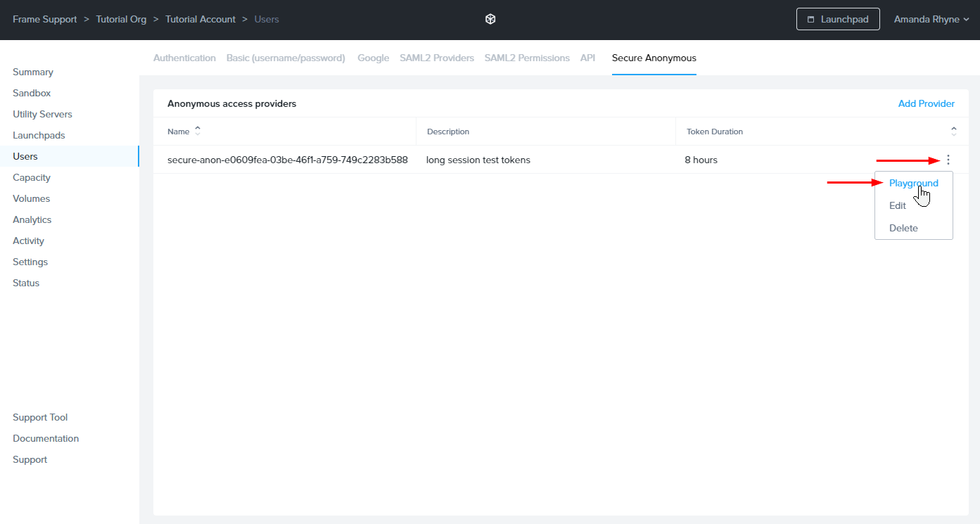Open the three-dot menu for secure-anon provider

point(948,160)
